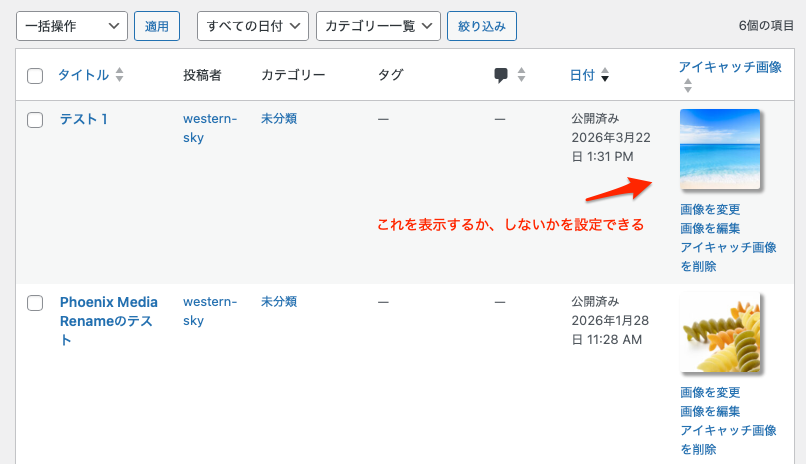Toggle the select-all checkbox in header

tap(35, 75)
